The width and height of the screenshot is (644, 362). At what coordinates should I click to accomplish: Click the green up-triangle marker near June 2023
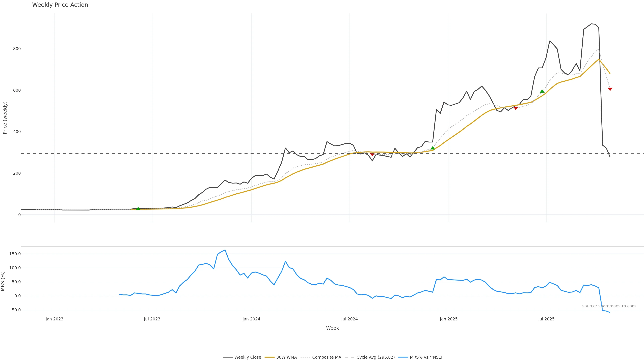click(x=138, y=209)
